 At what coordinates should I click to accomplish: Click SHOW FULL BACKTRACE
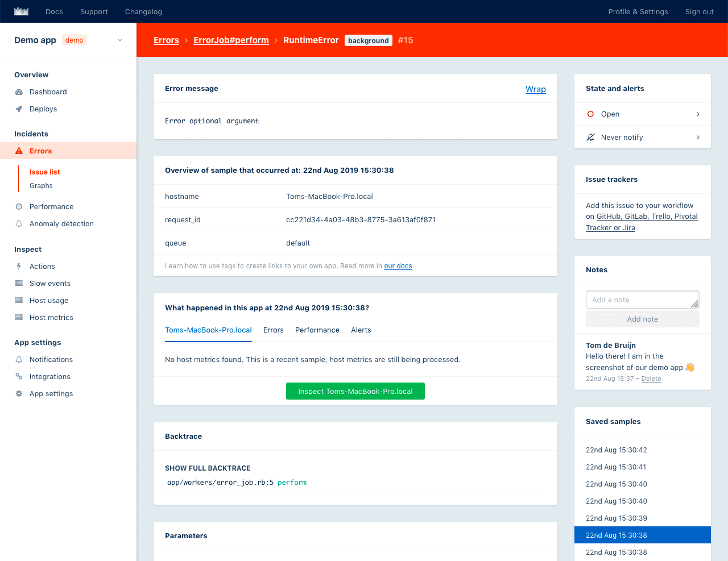click(x=208, y=468)
